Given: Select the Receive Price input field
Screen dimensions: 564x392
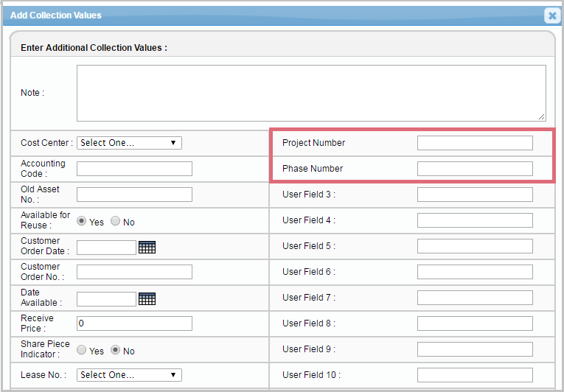Looking at the screenshot, I should coord(134,323).
